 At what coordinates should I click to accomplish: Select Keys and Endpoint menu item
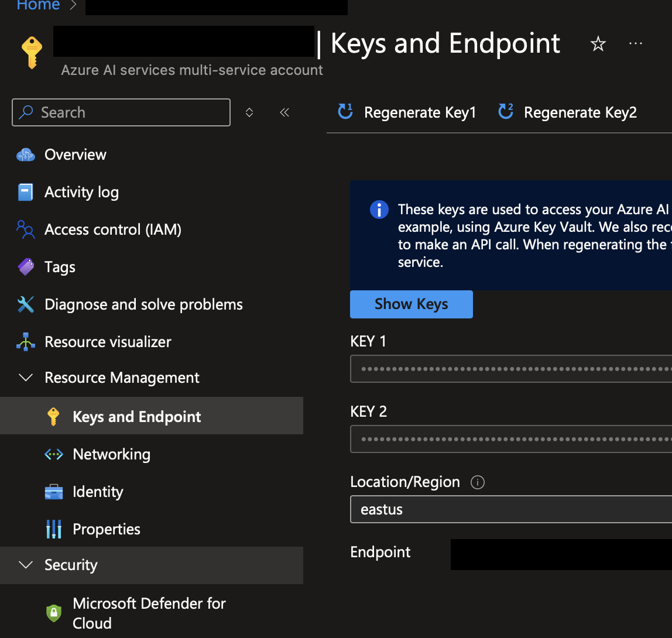pos(152,416)
